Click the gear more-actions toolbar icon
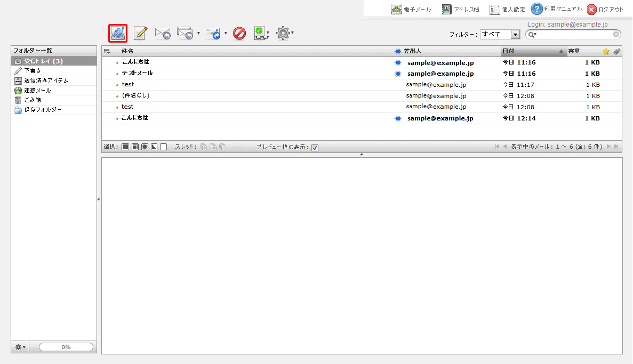This screenshot has width=633, height=364. tap(283, 34)
